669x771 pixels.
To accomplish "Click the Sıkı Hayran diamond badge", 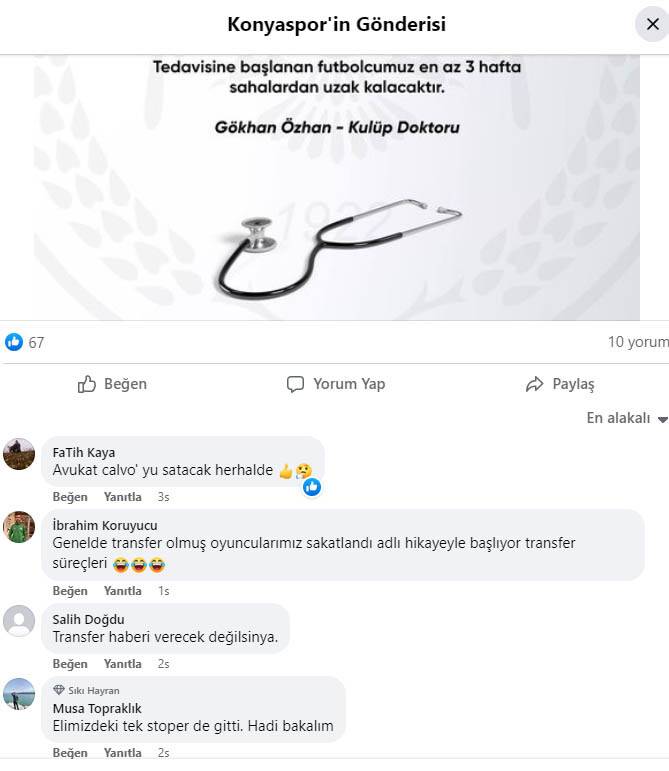I will [59, 690].
